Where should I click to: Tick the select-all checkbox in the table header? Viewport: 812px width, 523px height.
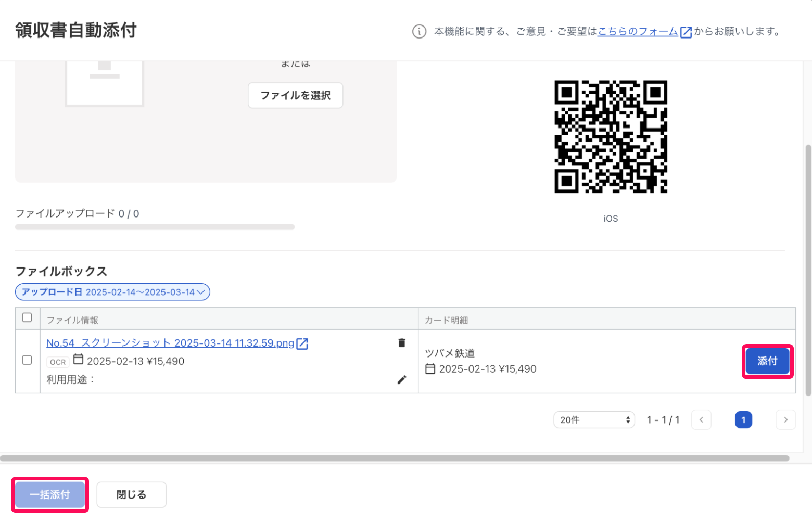[27, 317]
